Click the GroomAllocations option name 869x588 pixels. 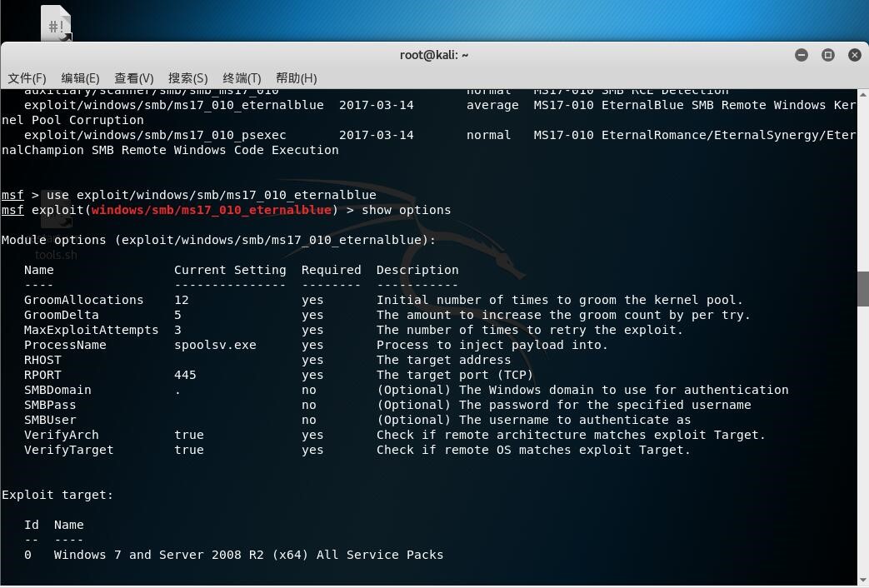[83, 300]
